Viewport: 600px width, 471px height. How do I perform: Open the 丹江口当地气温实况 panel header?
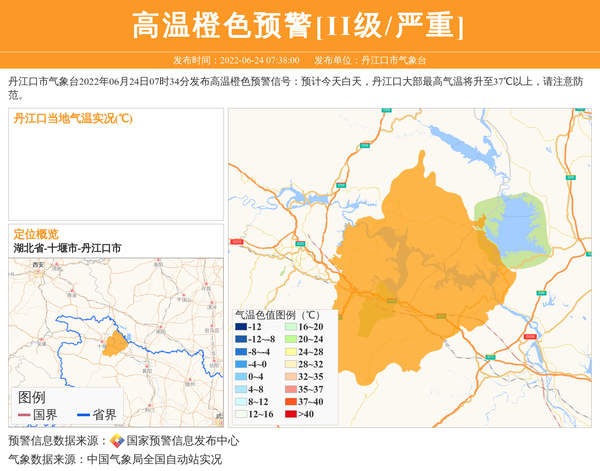coord(73,118)
